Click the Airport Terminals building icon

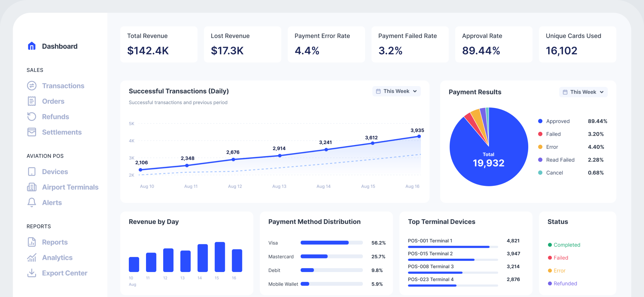32,187
